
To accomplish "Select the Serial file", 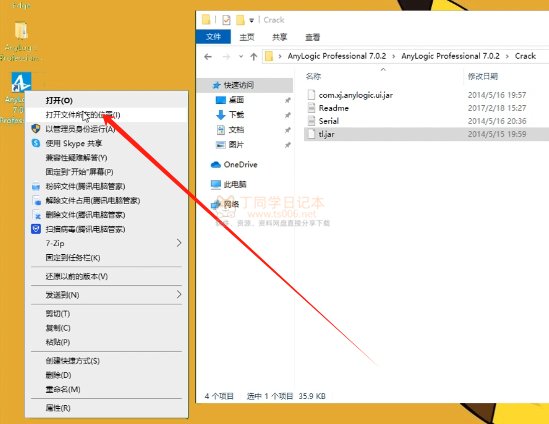I will point(328,121).
